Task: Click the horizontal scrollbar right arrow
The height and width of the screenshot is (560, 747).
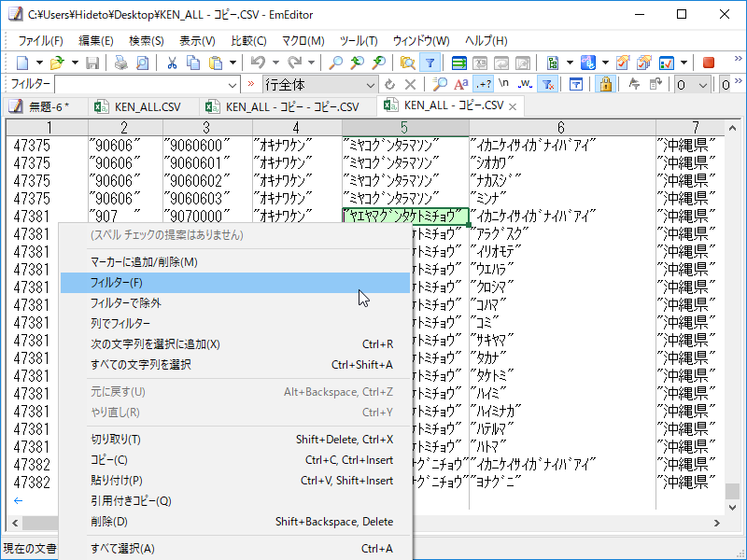Action: click(717, 523)
